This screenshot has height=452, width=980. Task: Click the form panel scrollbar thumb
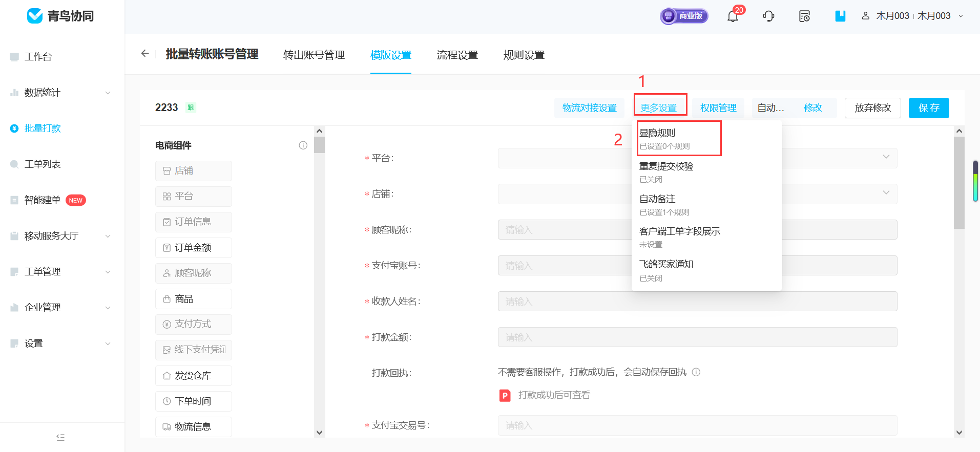point(959,183)
